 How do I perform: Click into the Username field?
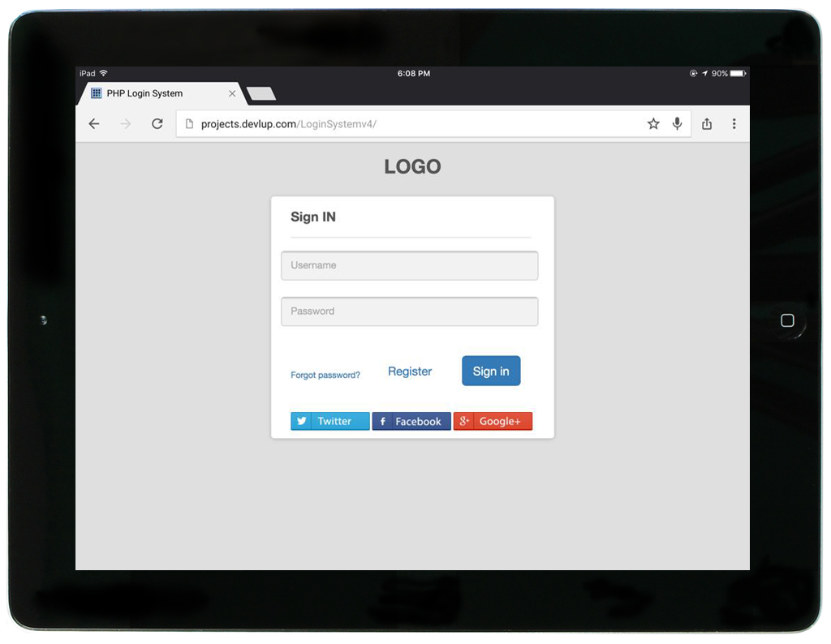(409, 266)
